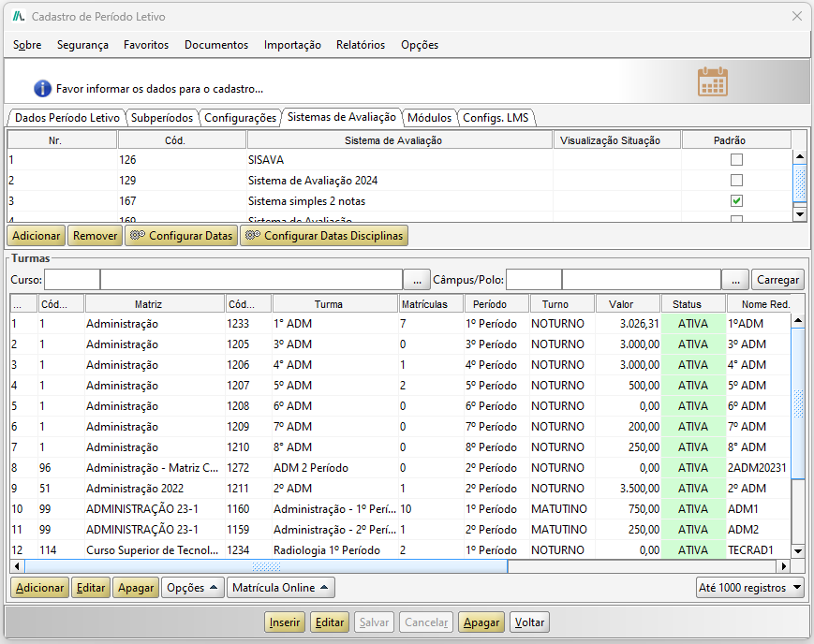Screen dimensions: 814x644
Task: Open the Sobre menu
Action: pyautogui.click(x=27, y=45)
